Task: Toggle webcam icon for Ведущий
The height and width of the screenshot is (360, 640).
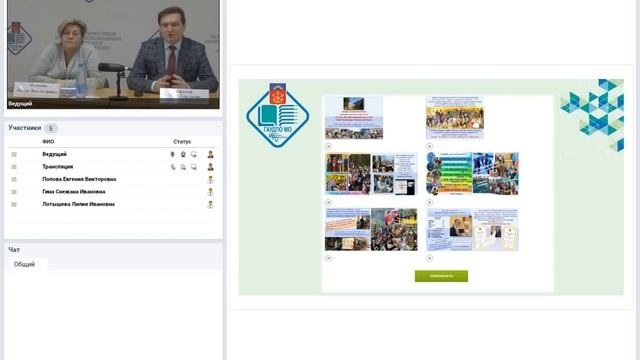Action: point(183,154)
